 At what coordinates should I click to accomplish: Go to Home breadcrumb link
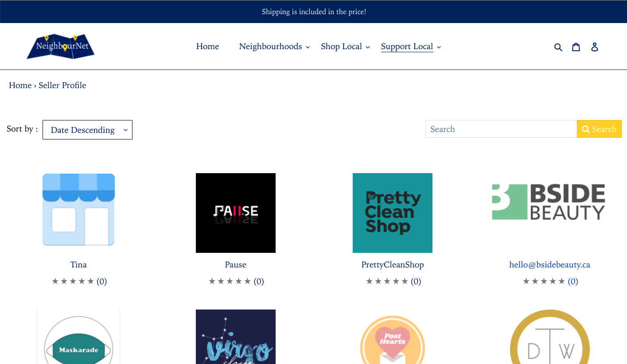click(x=20, y=85)
